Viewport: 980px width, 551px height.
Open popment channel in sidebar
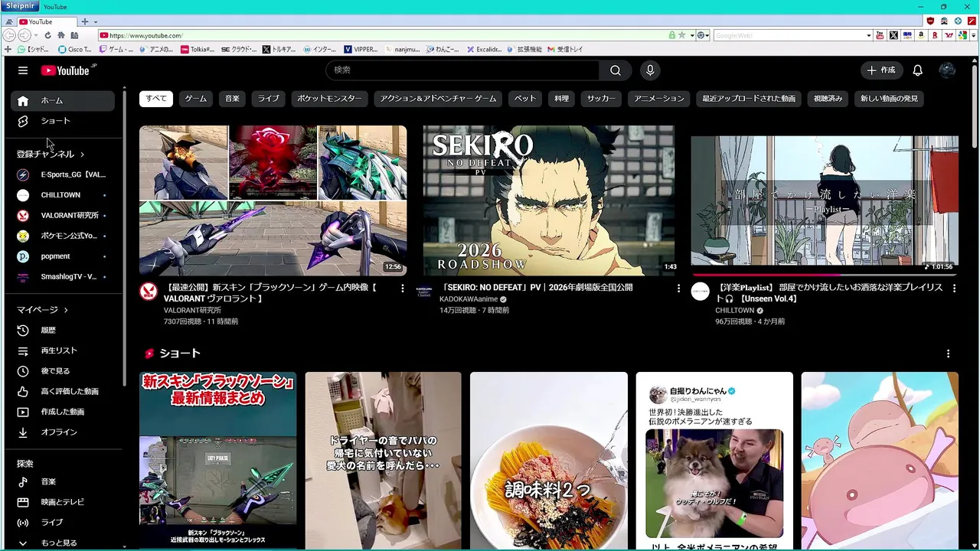pos(63,256)
